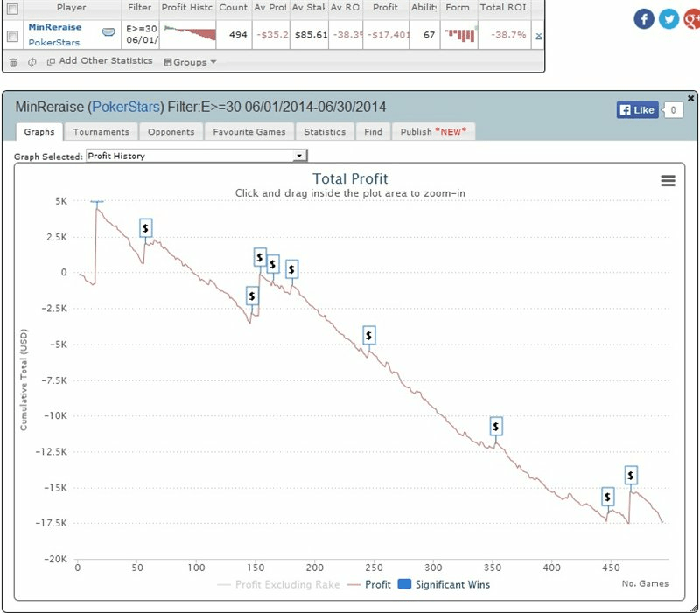Click the network icon beside MinReraise
700x613 pixels.
coord(108,32)
